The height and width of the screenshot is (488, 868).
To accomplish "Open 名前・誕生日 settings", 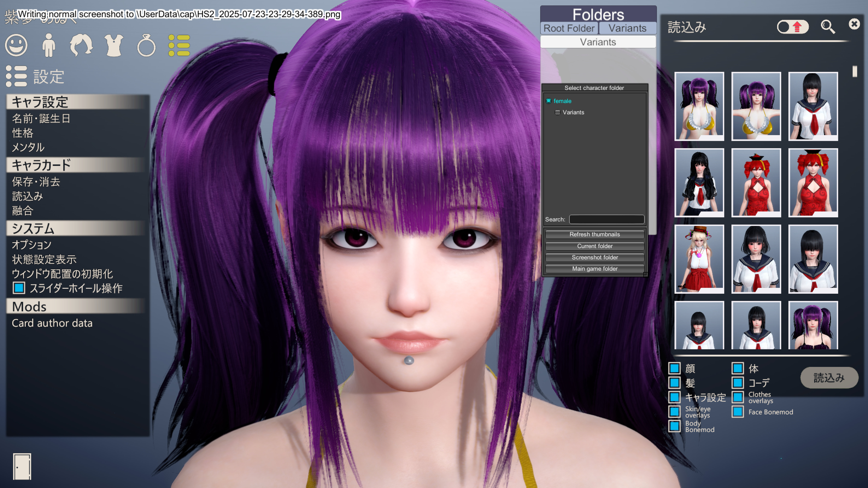I will pyautogui.click(x=41, y=119).
